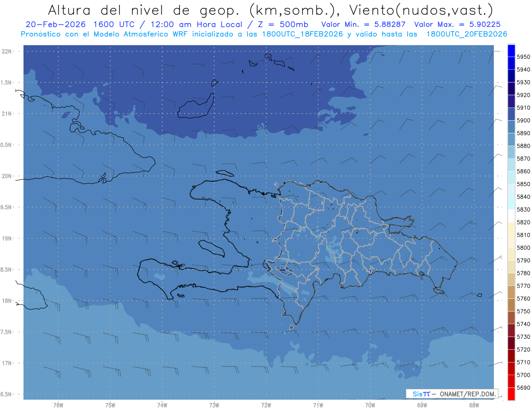This screenshot has width=532, height=411.
Task: Click the 20N latitude label
Action: 7,176
